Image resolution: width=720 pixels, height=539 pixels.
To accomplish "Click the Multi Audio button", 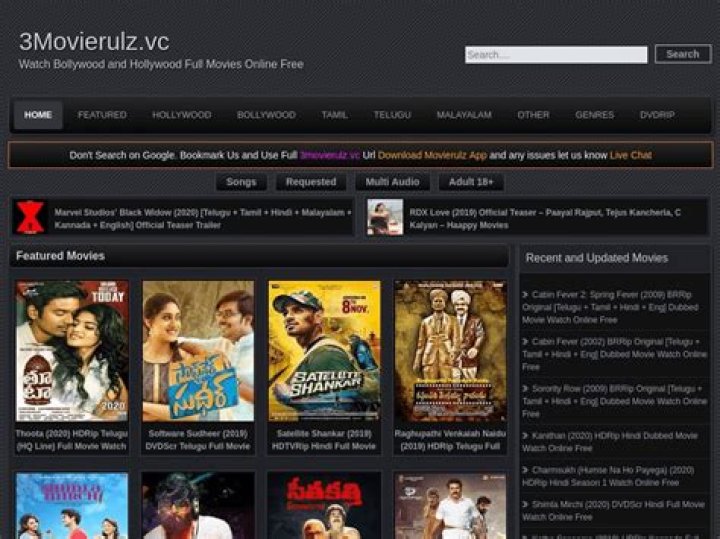I will 393,182.
